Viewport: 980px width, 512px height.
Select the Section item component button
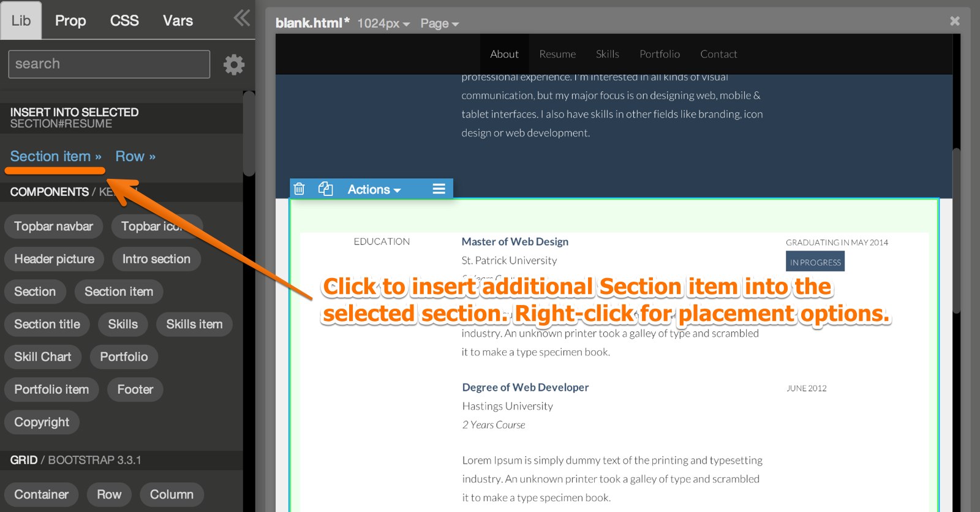pos(119,292)
